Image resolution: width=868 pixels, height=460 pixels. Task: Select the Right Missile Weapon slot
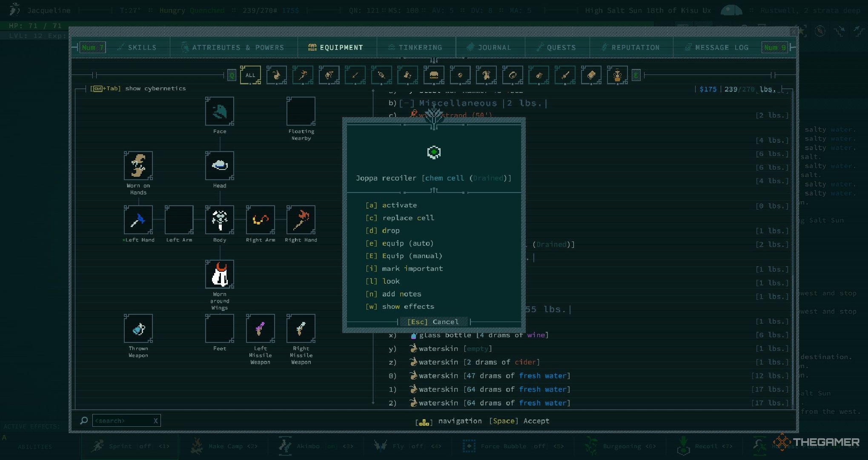[301, 328]
